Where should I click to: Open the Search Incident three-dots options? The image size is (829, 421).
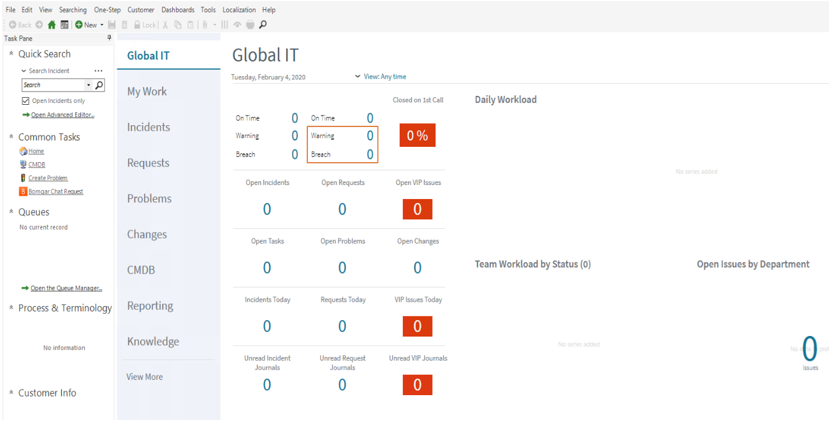pyautogui.click(x=98, y=71)
